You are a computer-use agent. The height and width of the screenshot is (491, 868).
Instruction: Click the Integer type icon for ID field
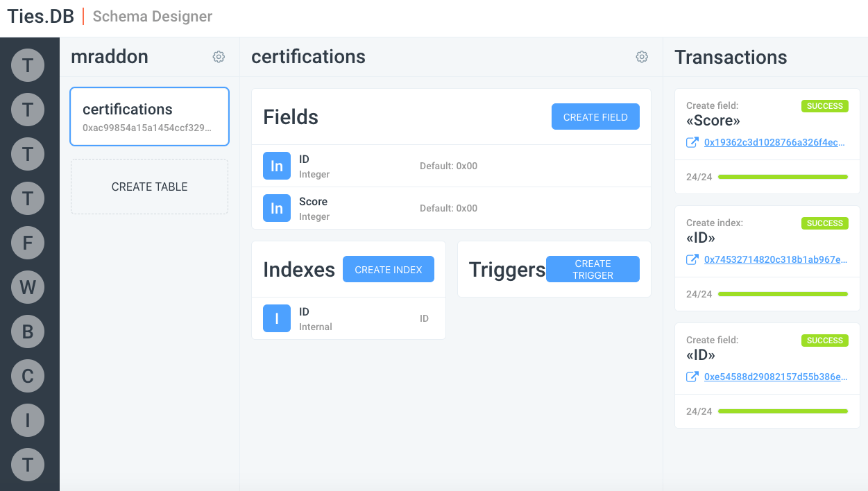point(277,166)
